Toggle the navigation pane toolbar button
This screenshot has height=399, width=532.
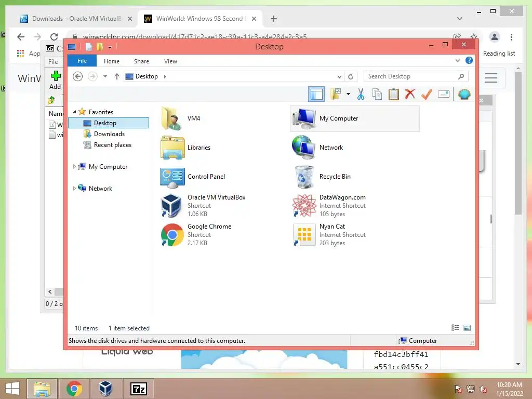(x=316, y=94)
